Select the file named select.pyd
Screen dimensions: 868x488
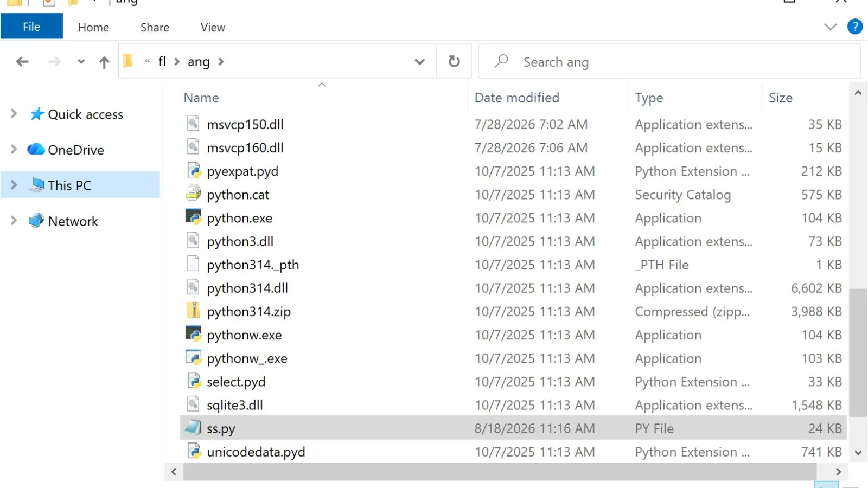[236, 382]
